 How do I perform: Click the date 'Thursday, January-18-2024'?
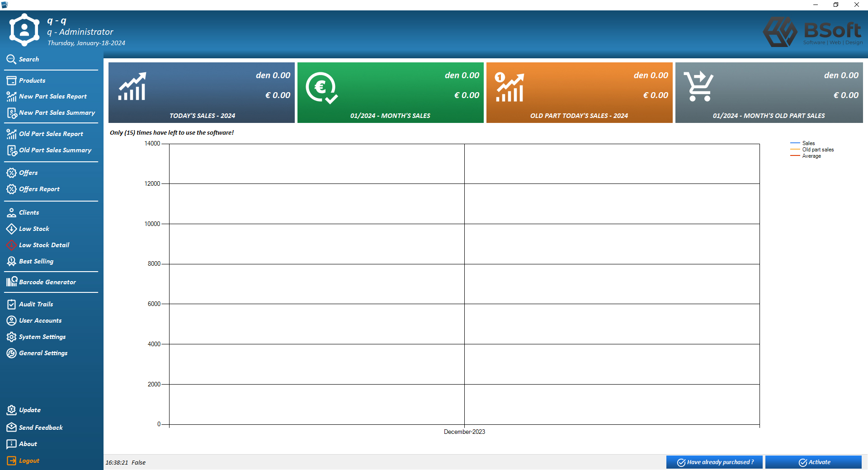(86, 43)
